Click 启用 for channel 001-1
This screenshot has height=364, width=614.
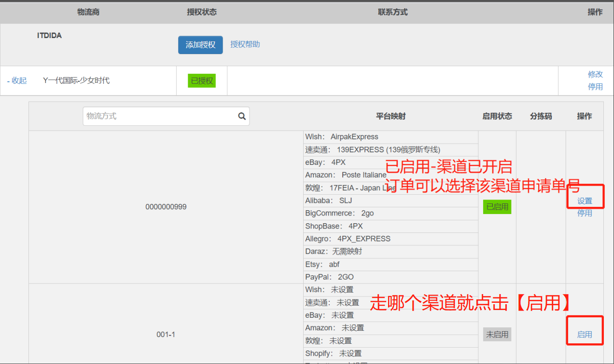point(585,335)
